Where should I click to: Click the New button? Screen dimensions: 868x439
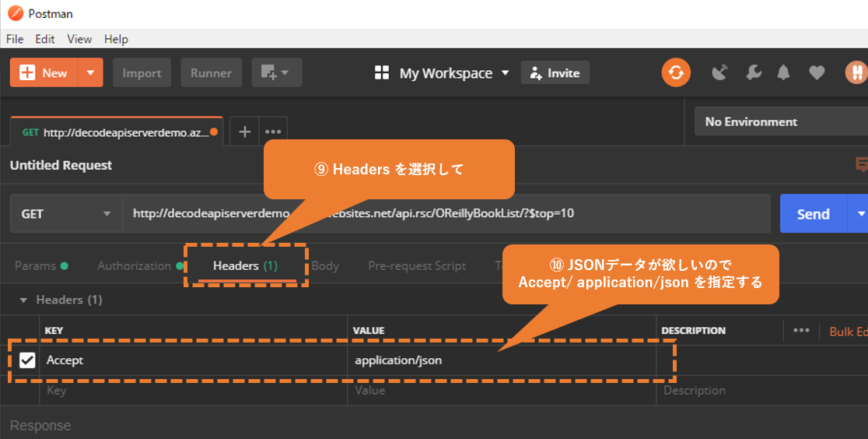coord(44,72)
